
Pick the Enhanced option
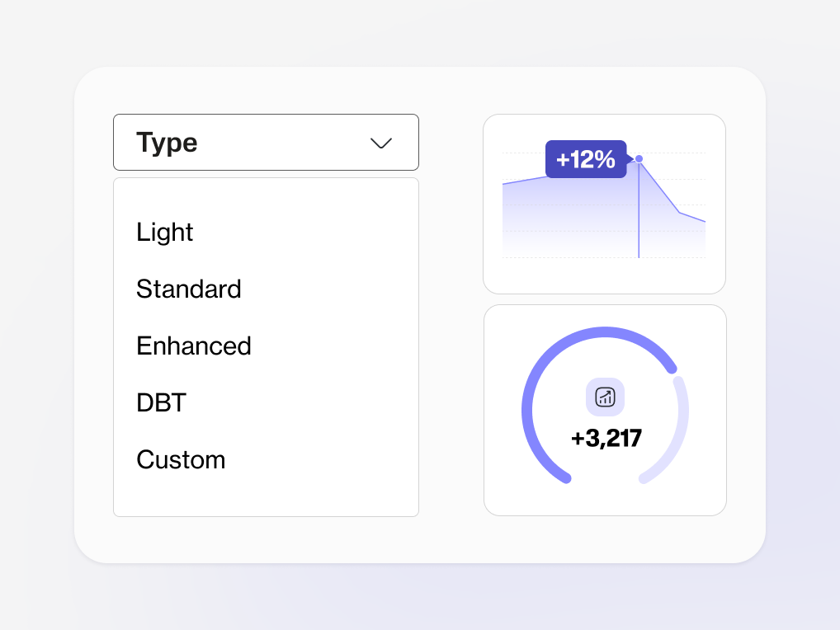[x=194, y=346]
